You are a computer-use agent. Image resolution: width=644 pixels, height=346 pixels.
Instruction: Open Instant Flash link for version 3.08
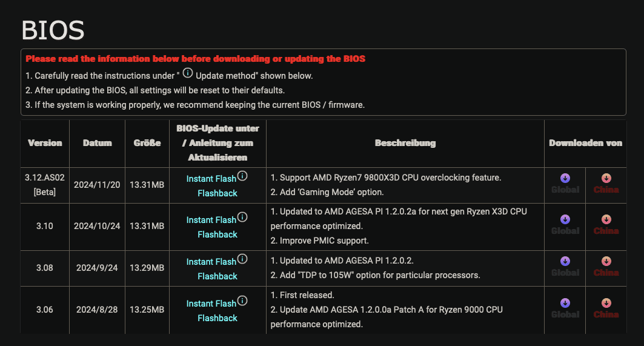point(211,262)
